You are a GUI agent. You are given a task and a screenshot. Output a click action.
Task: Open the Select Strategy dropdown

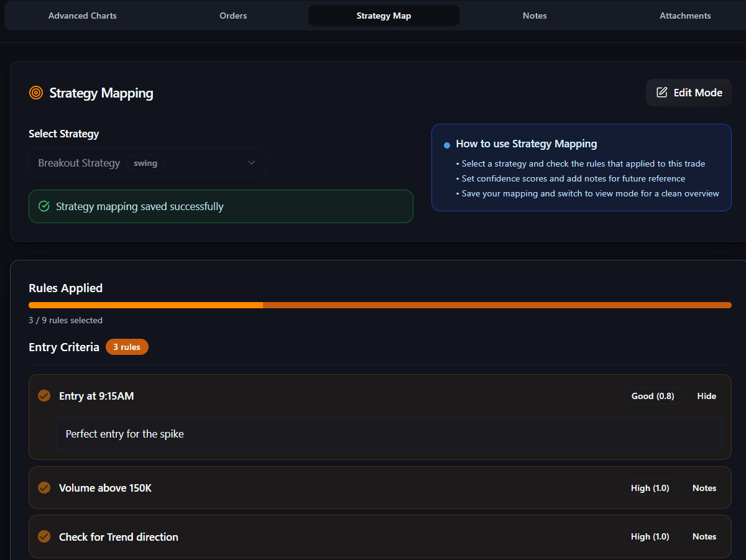click(147, 162)
